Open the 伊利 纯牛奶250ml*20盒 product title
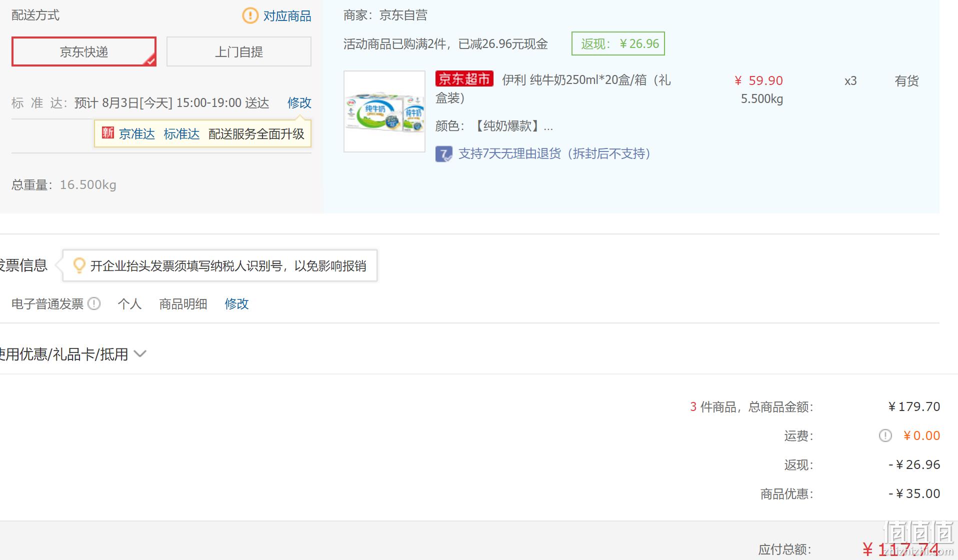The width and height of the screenshot is (958, 560). click(x=553, y=89)
